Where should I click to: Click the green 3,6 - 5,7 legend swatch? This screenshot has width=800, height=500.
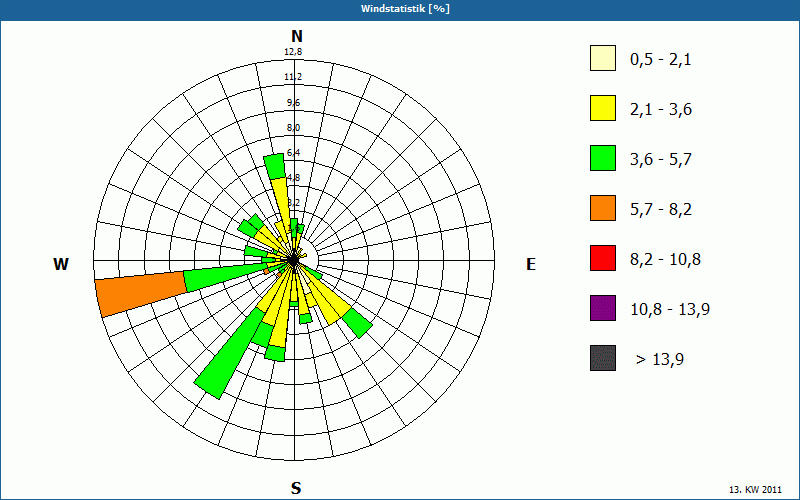click(603, 158)
